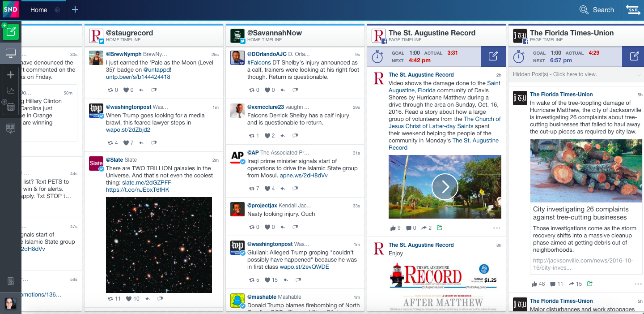Click green export icon on St. Augustine video post
Viewport: 644px width, 314px height.
click(439, 228)
